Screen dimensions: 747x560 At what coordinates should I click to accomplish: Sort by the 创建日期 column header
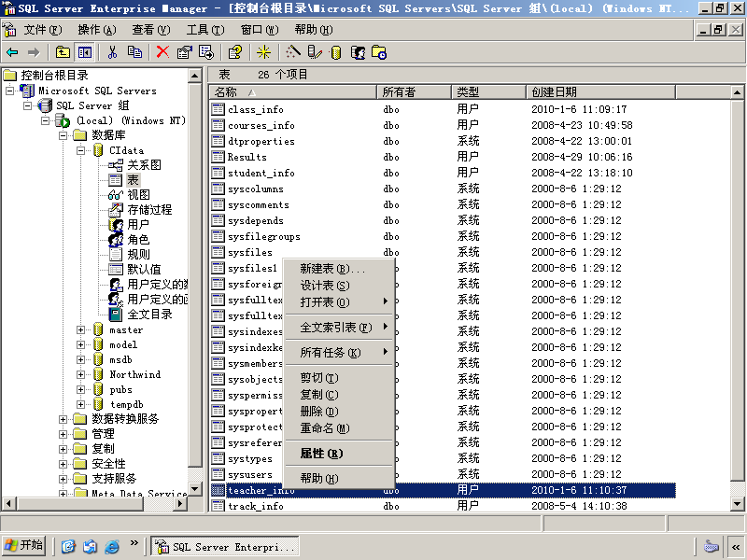tap(600, 91)
